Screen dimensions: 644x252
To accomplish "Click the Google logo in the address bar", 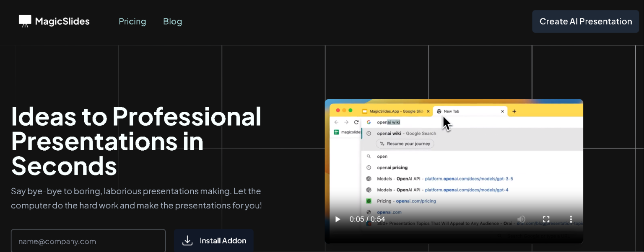I will 369,122.
